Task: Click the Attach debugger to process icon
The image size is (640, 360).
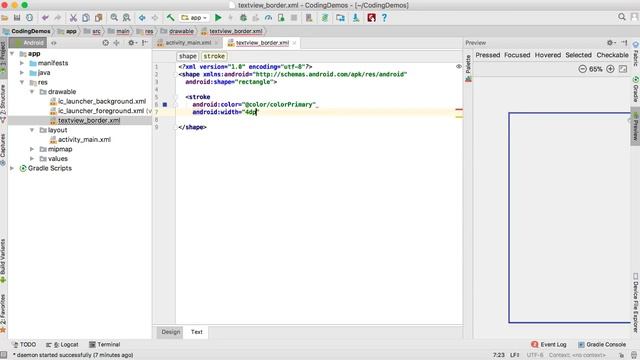Action: [x=281, y=18]
